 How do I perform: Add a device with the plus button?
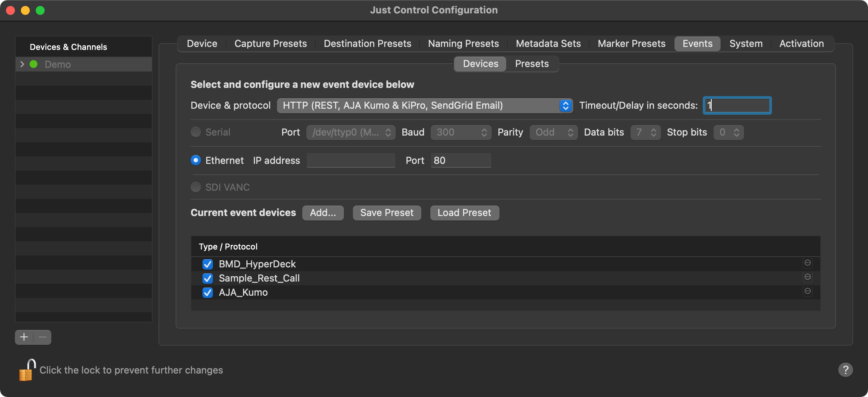(24, 337)
